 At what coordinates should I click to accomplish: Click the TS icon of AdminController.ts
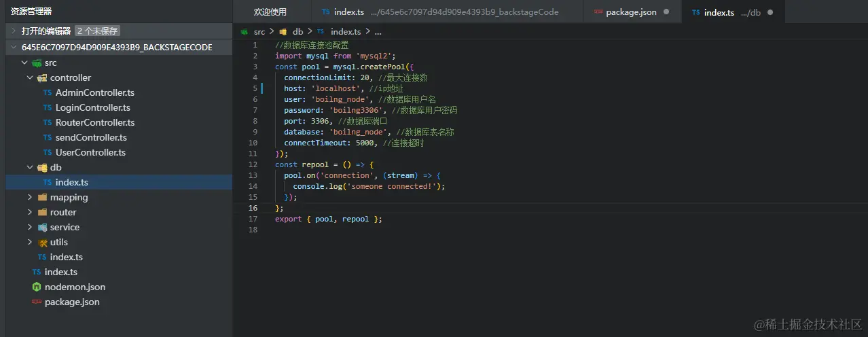tap(48, 92)
